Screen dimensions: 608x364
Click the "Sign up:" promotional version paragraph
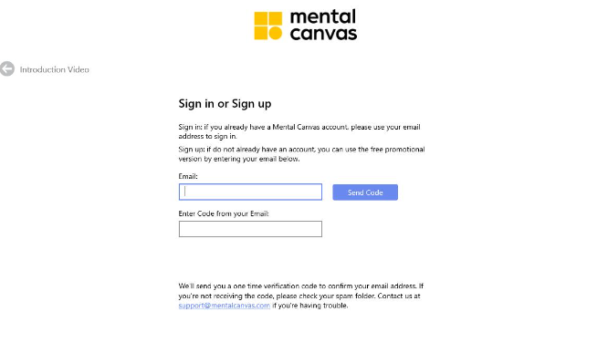point(301,154)
